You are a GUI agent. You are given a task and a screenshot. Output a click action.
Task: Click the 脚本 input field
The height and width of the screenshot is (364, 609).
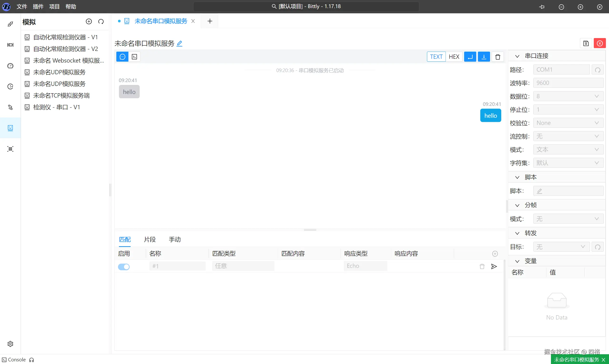tap(568, 191)
